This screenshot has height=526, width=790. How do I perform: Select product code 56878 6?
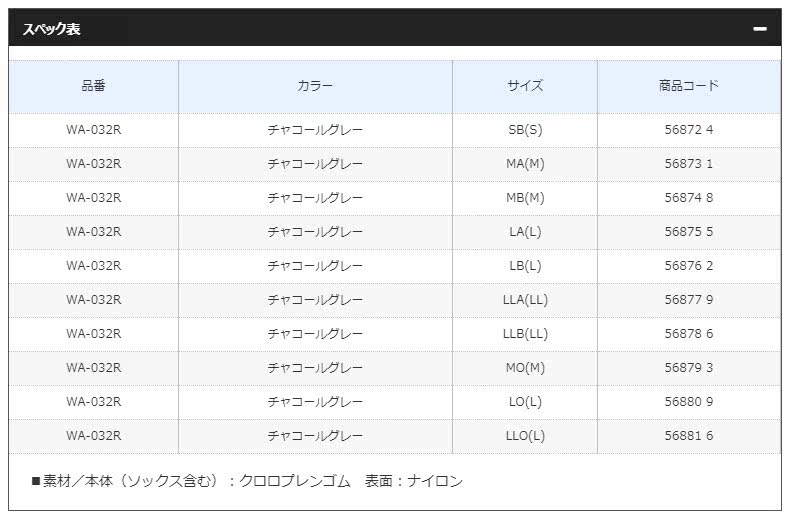(689, 334)
